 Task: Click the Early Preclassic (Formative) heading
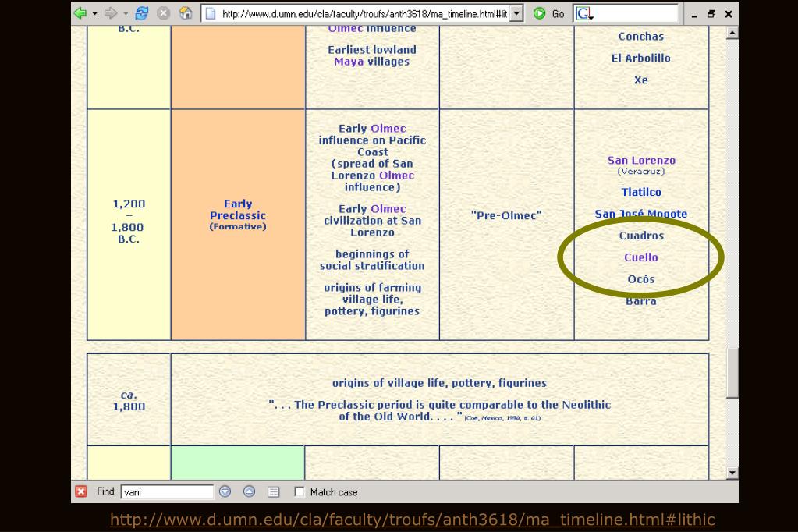(x=238, y=215)
